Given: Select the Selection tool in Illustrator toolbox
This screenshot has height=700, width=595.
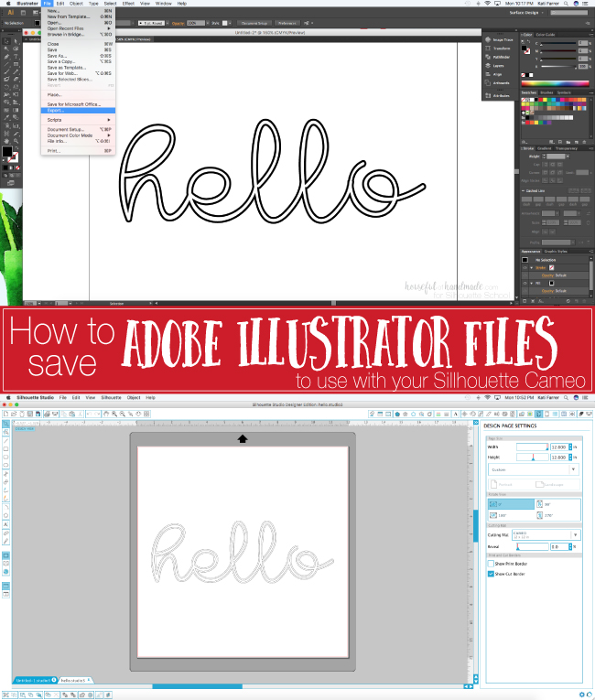Looking at the screenshot, I should click(x=6, y=41).
